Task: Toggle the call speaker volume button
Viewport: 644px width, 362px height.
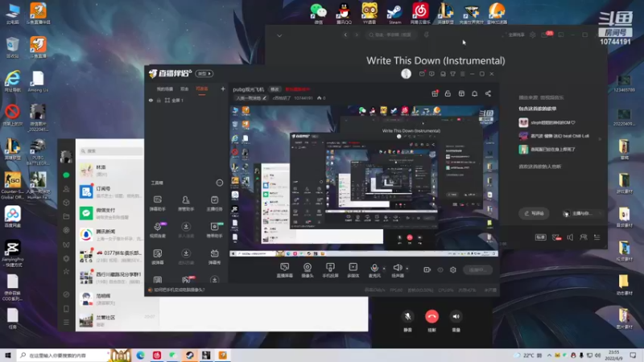Action: [x=456, y=316]
